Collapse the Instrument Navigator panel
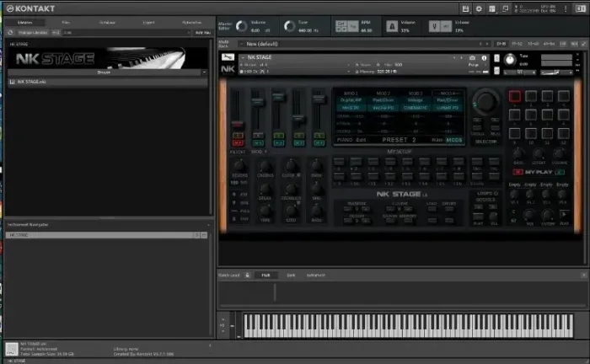This screenshot has width=590, height=364. point(209,224)
